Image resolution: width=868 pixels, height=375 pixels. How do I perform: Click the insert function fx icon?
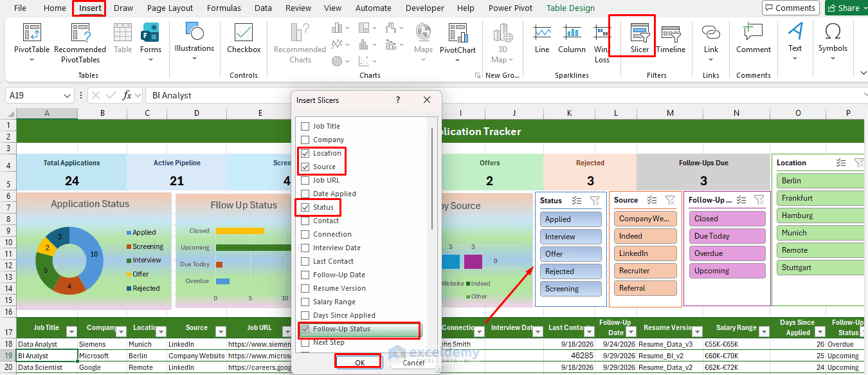coord(127,95)
